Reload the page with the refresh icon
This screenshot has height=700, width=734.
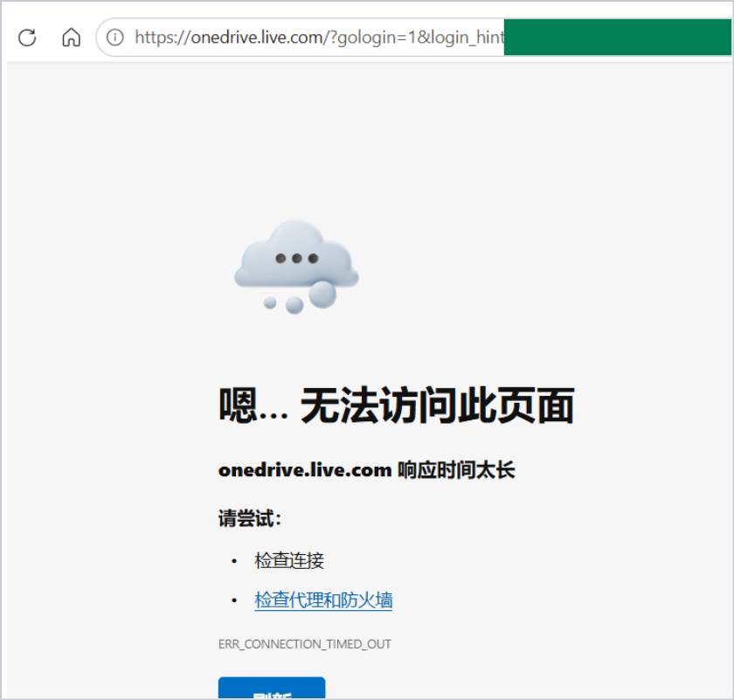coord(27,38)
